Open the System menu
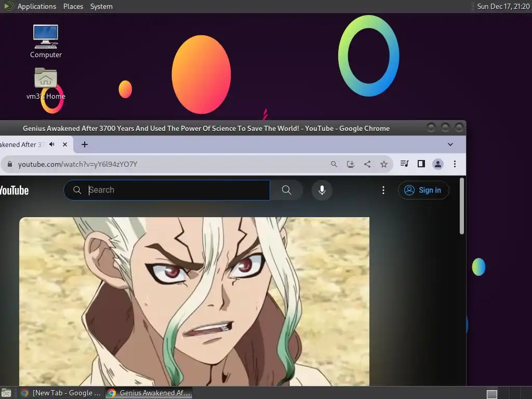Viewport: 532px width, 399px height. click(x=101, y=6)
